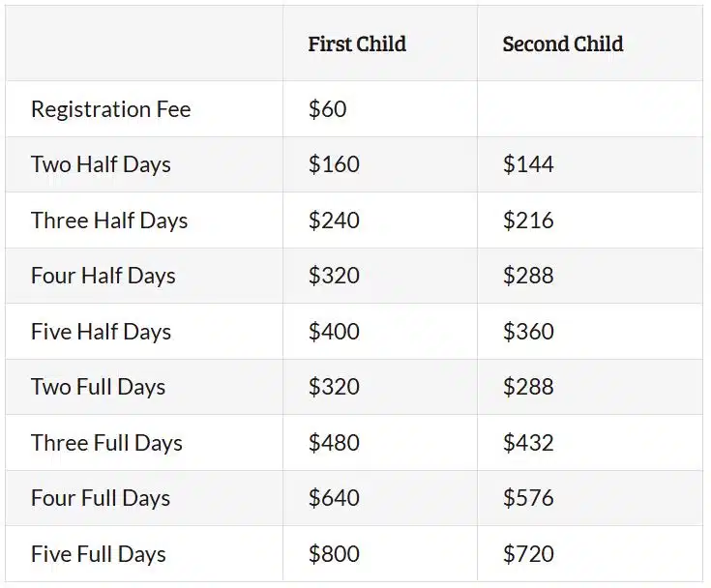Select the Four Full Days label

[101, 498]
